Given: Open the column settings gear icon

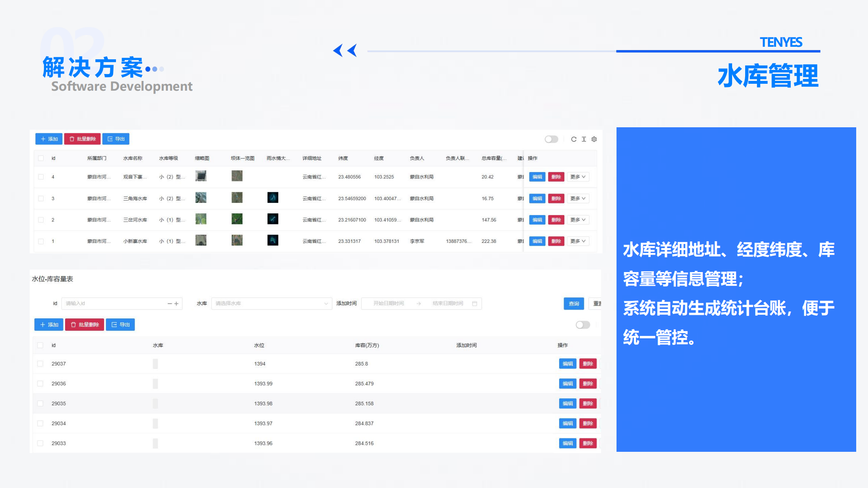Looking at the screenshot, I should point(594,139).
